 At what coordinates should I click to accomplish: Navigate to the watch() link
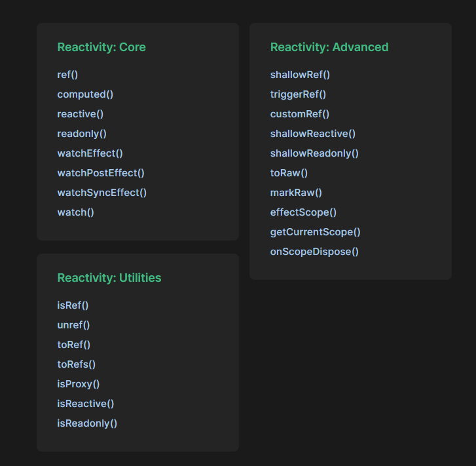click(75, 212)
